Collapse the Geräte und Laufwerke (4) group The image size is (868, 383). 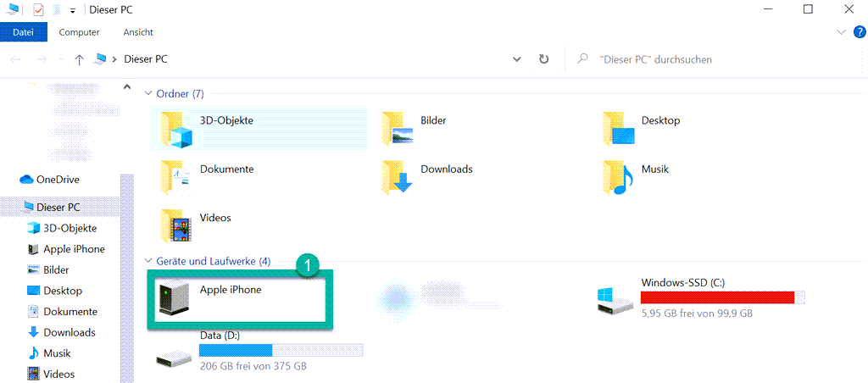147,261
